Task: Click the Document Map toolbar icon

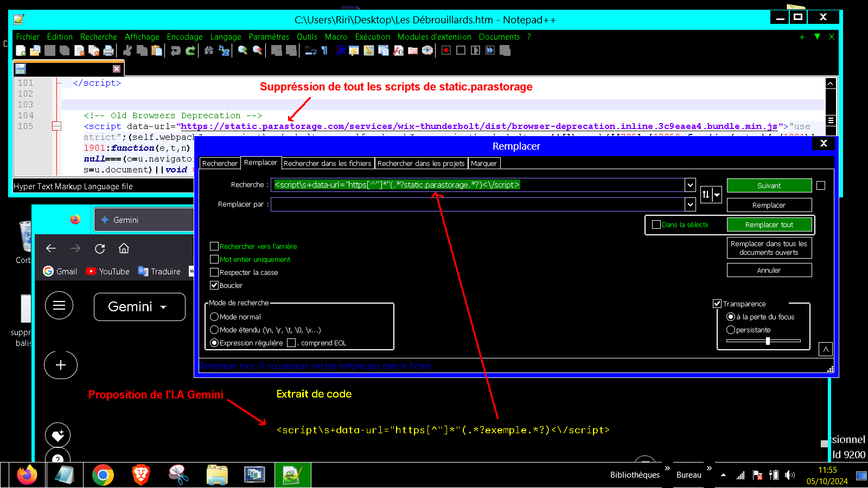Action: [x=369, y=50]
